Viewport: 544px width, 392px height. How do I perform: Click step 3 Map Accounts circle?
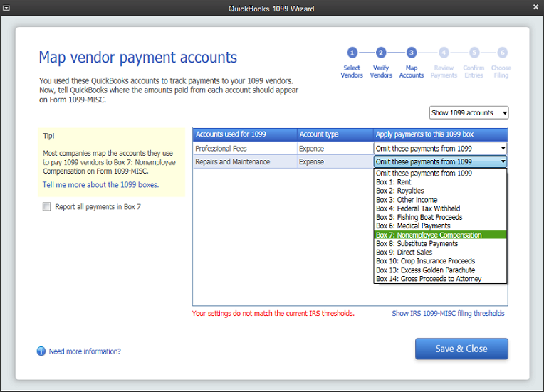pos(411,53)
